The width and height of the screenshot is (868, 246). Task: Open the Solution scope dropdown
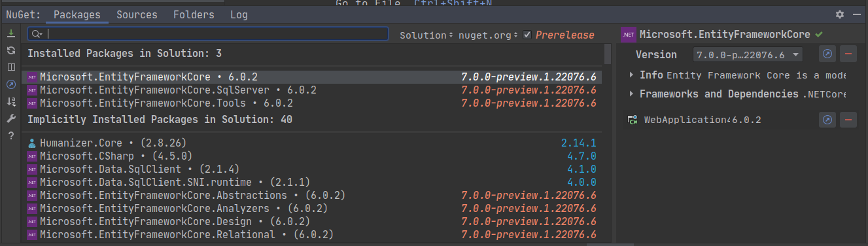pos(426,35)
